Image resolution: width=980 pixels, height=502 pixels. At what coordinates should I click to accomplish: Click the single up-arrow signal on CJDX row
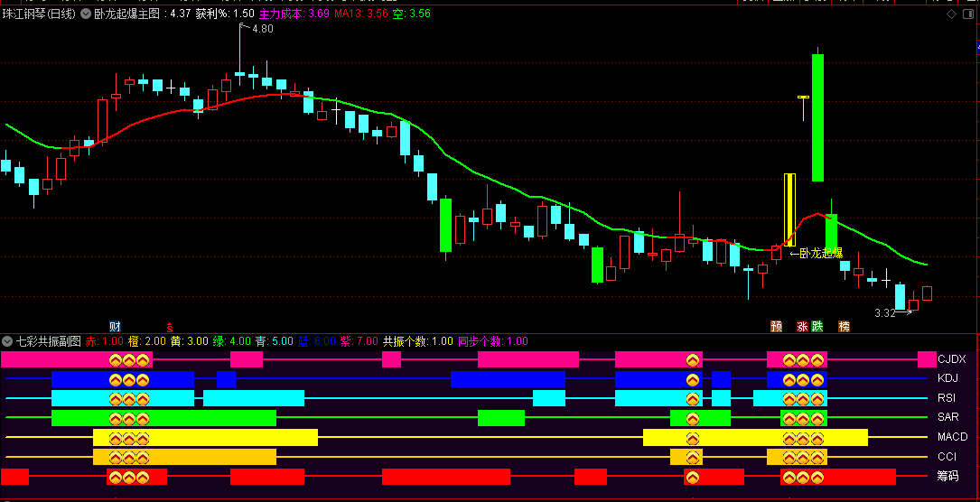pos(692,359)
